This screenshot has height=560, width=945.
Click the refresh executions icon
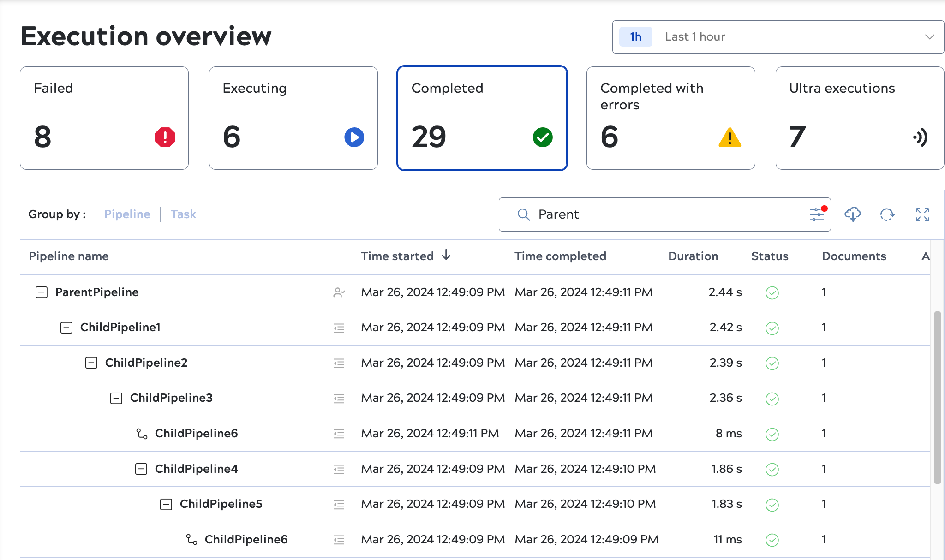pos(887,214)
